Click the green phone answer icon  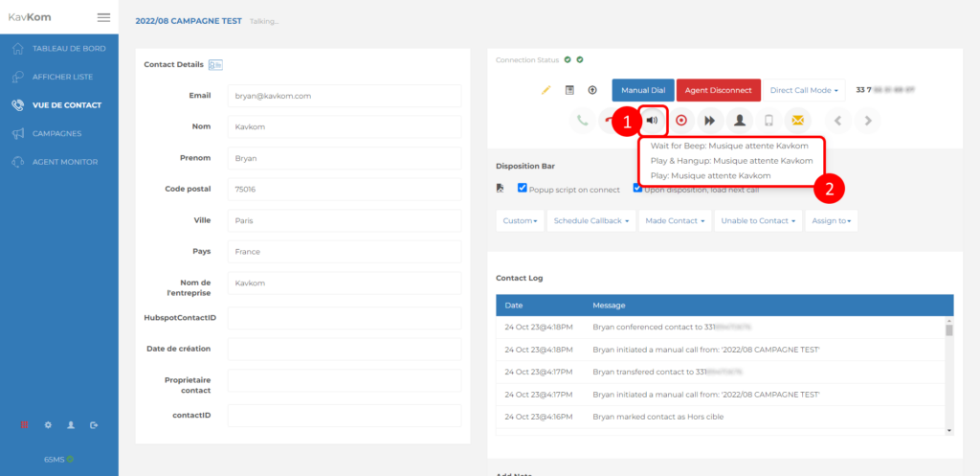pyautogui.click(x=581, y=121)
